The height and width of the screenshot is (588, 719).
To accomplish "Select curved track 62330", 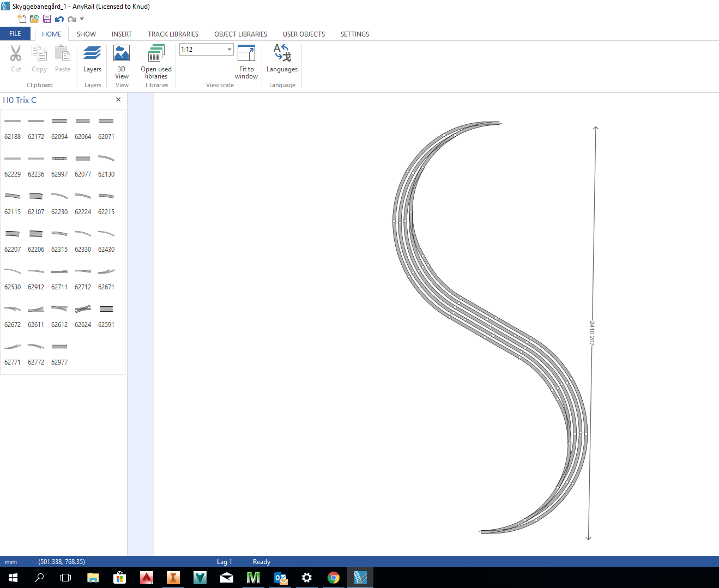I will point(83,240).
